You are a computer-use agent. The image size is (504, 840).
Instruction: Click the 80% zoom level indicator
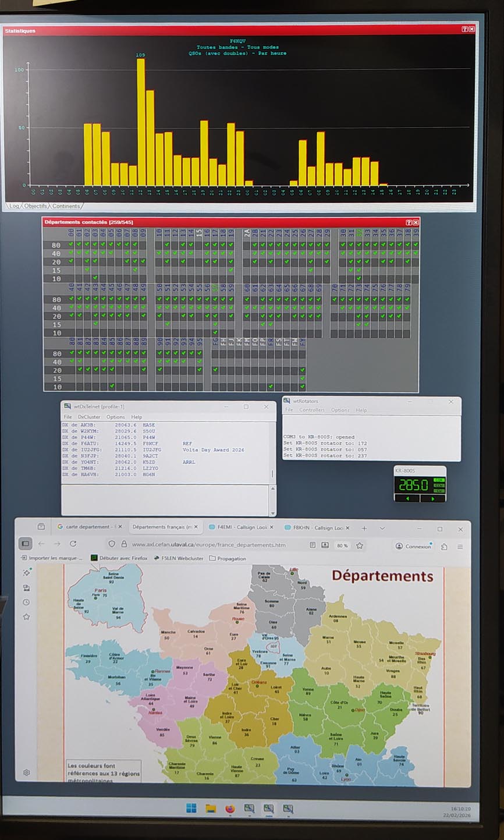pyautogui.click(x=342, y=545)
